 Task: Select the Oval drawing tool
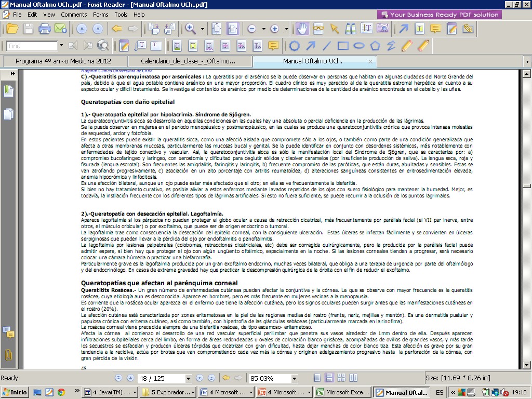(359, 46)
